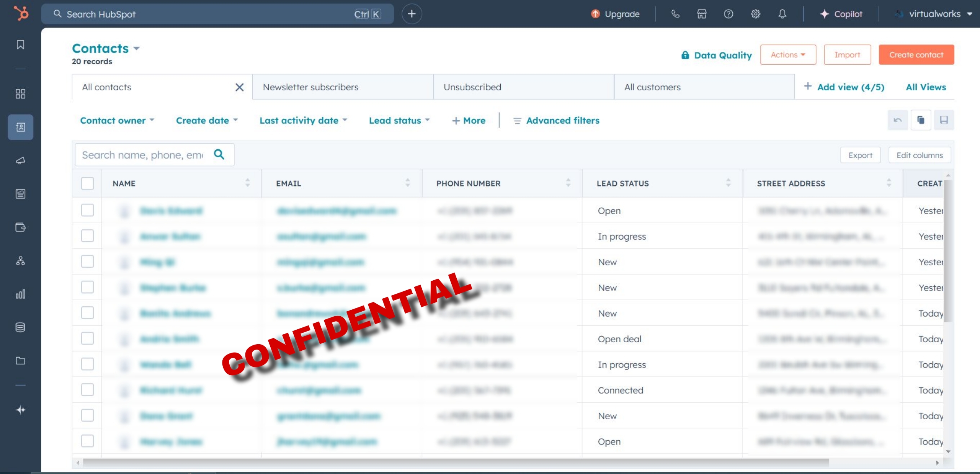This screenshot has height=474, width=980.
Task: Open the settings gear icon
Action: pyautogui.click(x=755, y=14)
